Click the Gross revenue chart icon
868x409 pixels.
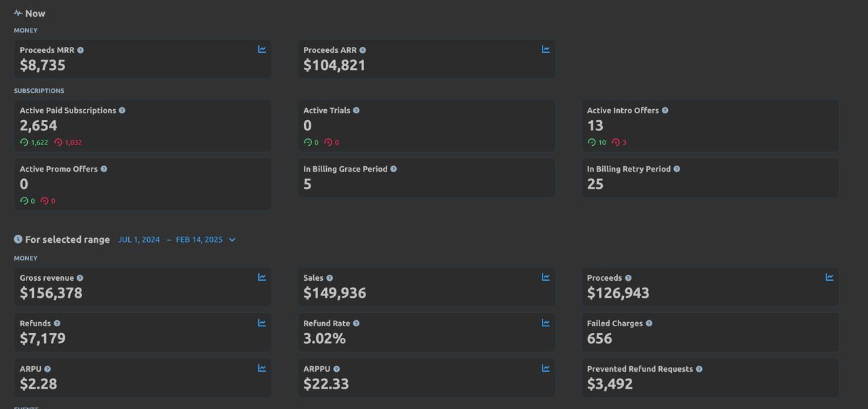click(262, 277)
